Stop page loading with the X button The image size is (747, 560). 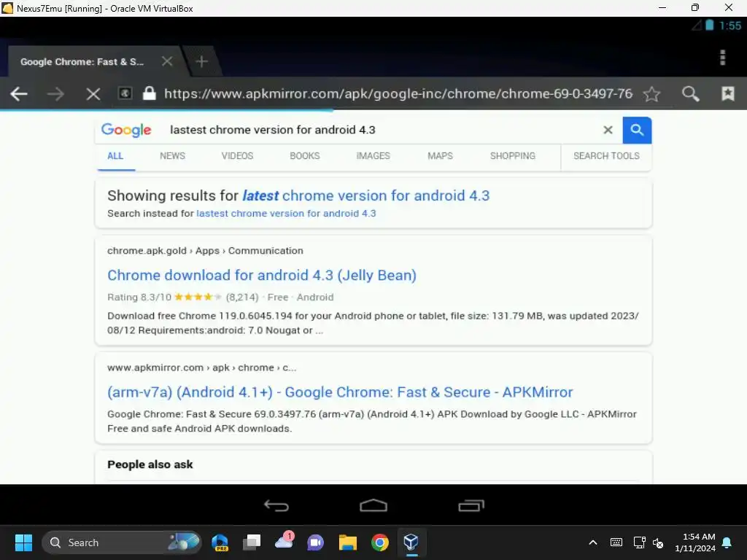click(93, 94)
